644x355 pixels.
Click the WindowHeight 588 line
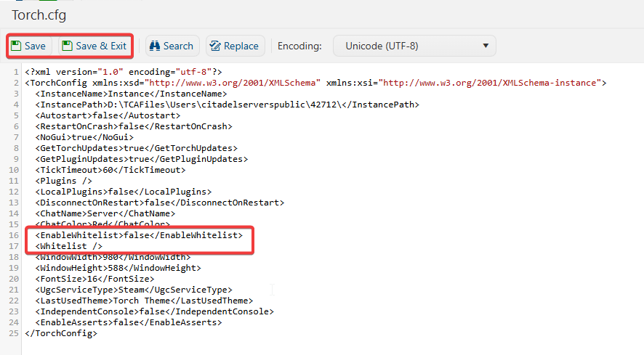coord(118,268)
